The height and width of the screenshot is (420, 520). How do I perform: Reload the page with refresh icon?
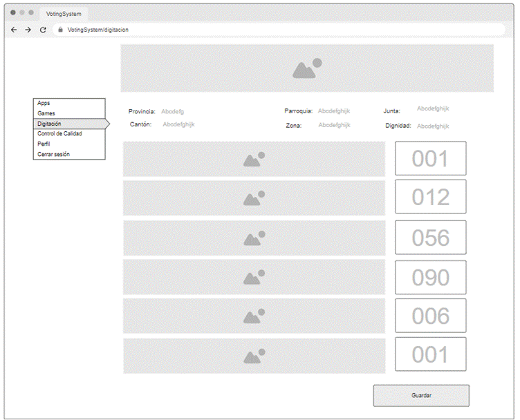[43, 30]
